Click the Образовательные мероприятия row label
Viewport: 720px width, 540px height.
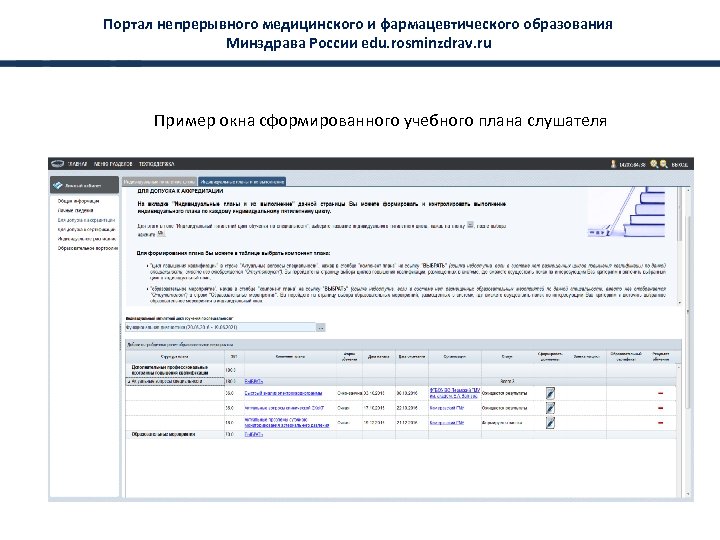point(163,434)
